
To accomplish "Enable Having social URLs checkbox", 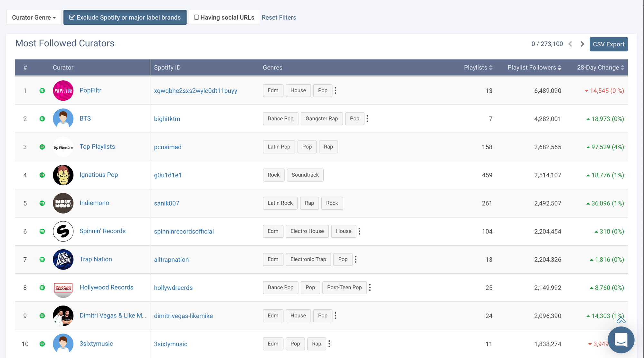I will pos(196,17).
